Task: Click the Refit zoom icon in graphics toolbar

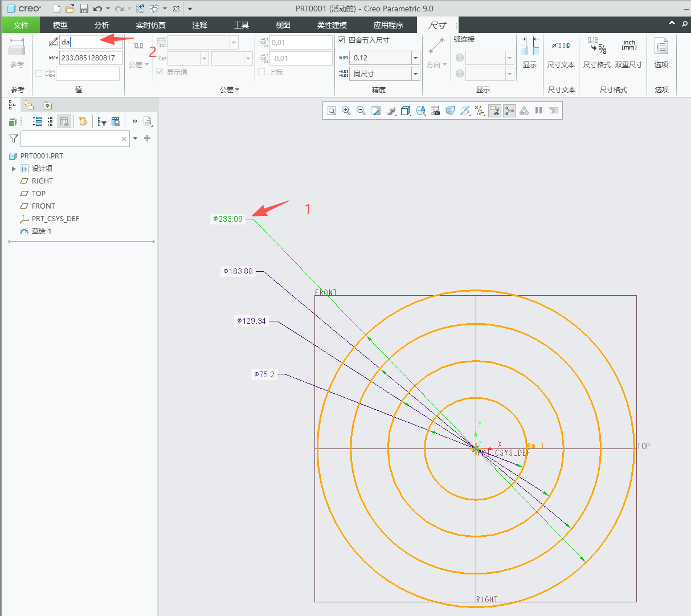Action: click(x=331, y=111)
